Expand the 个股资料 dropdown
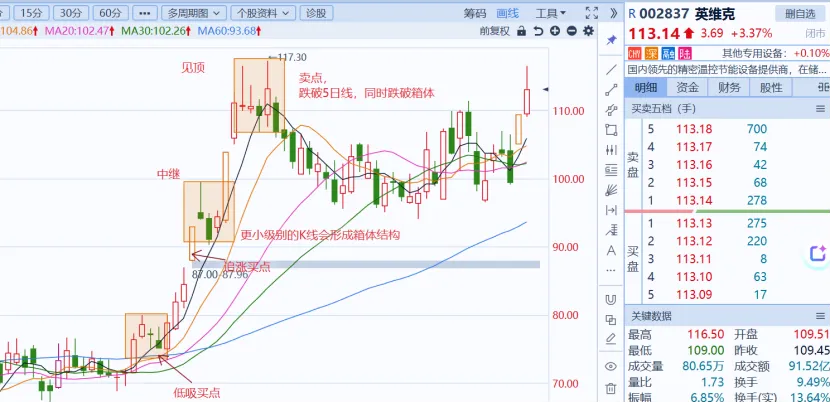Screen dimensions: 831x403 pyautogui.click(x=263, y=13)
